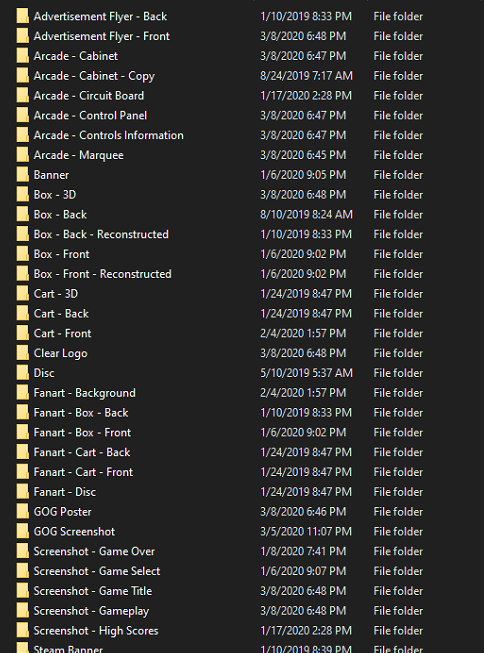484x653 pixels.
Task: Click the Clear Logo folder icon
Action: tap(22, 353)
